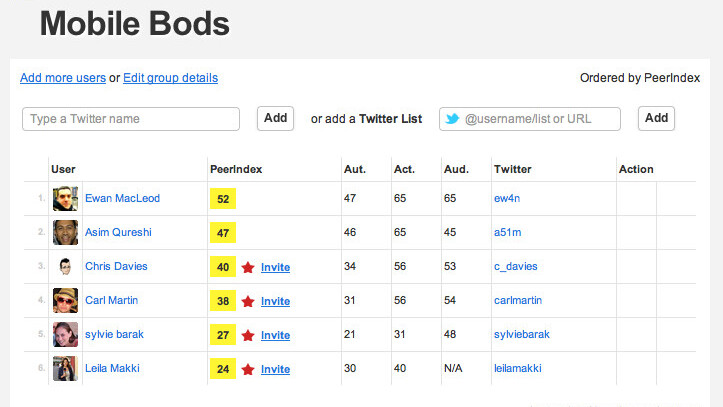Follow the 'Add more users' link

tap(62, 78)
